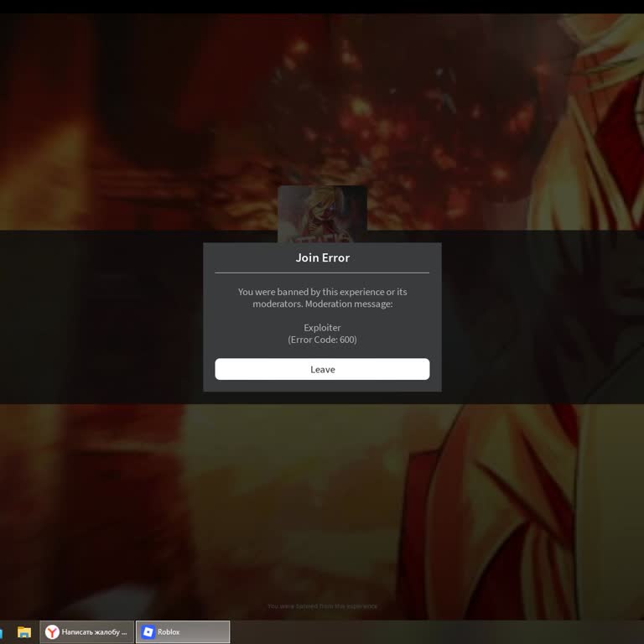The width and height of the screenshot is (644, 644).
Task: Open the File Explorer folder icon in taskbar
Action: coord(24,632)
